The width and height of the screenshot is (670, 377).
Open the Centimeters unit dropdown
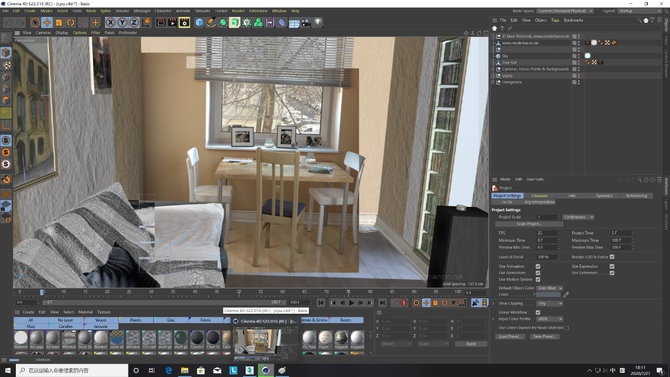[578, 217]
